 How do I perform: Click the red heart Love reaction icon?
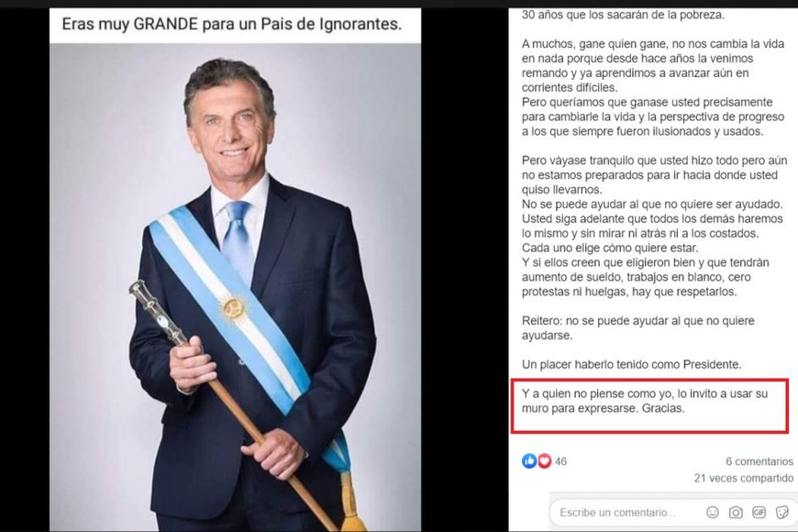(545, 461)
